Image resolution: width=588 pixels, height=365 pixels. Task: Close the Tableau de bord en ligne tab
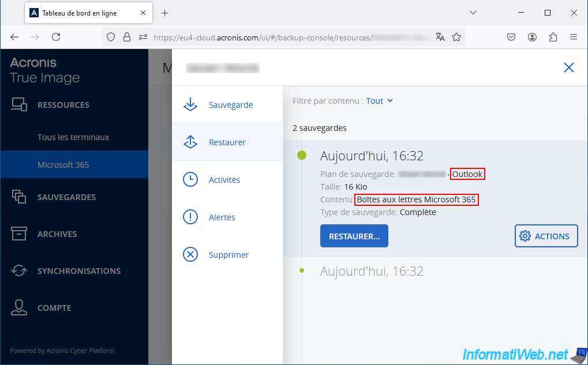tap(143, 13)
